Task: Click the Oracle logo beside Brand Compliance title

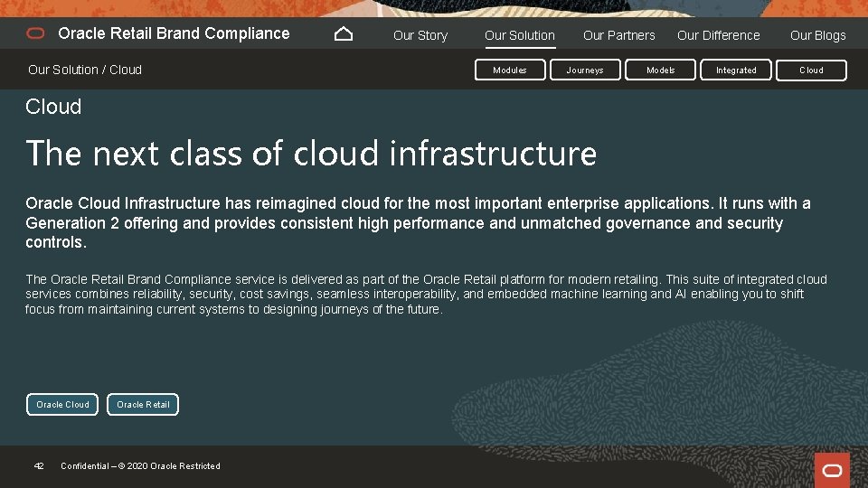Action: (x=35, y=33)
